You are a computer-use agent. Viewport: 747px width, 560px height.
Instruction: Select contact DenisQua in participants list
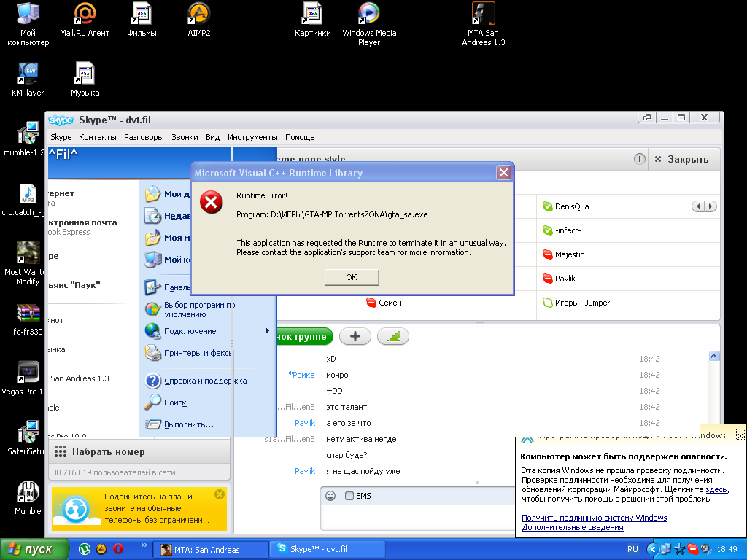(x=572, y=206)
